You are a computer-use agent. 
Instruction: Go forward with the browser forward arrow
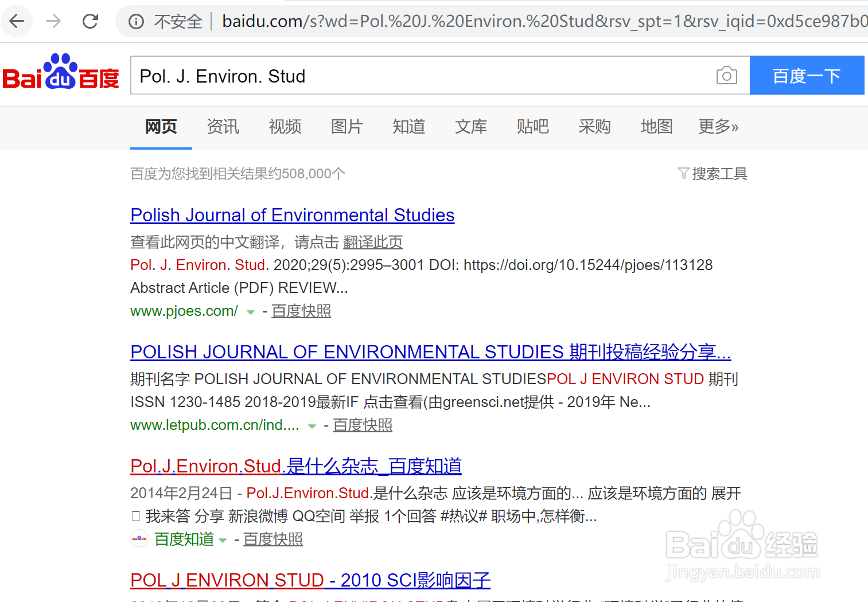(x=53, y=21)
